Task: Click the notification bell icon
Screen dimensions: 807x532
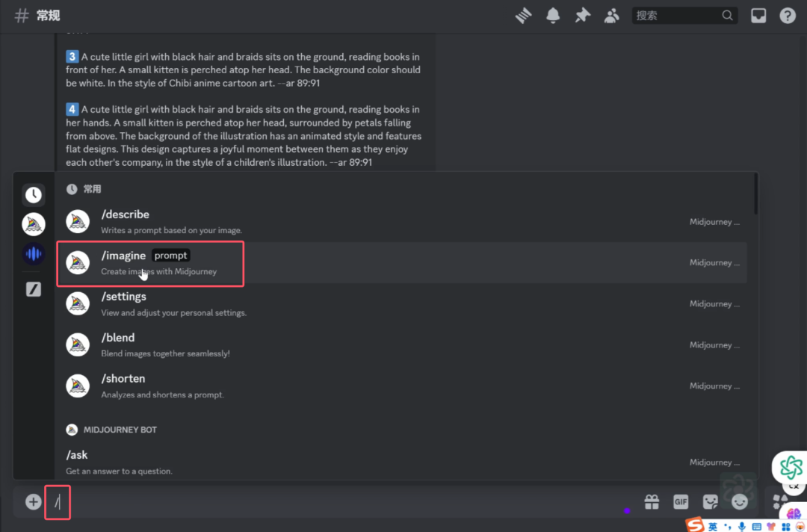Action: click(x=553, y=16)
